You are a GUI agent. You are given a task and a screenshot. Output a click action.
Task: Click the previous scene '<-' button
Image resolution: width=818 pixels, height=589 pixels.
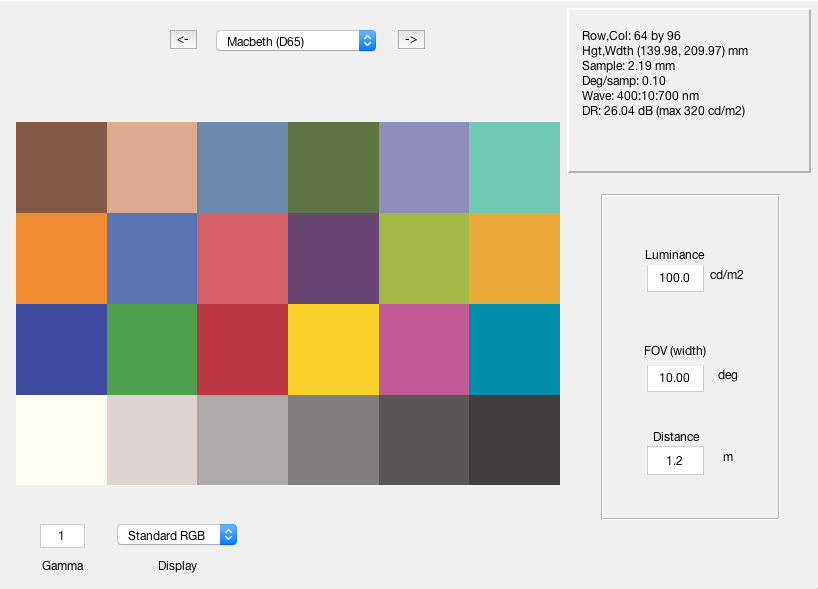click(x=183, y=40)
